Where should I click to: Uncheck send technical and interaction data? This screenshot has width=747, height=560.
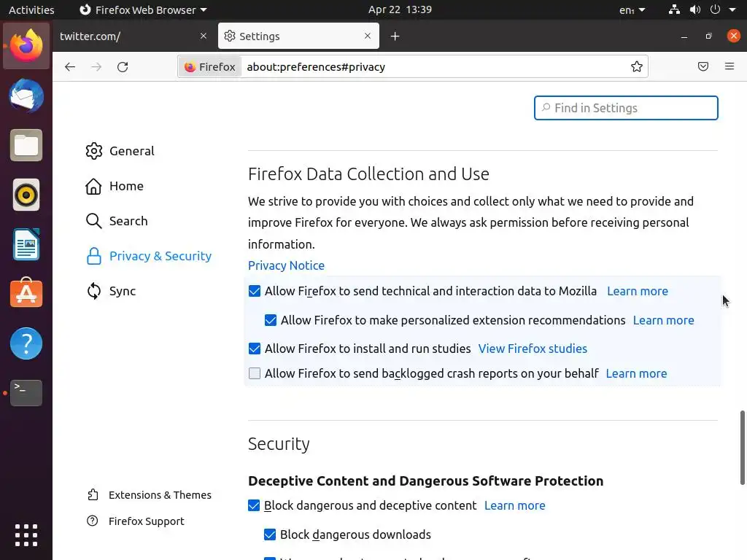[255, 291]
